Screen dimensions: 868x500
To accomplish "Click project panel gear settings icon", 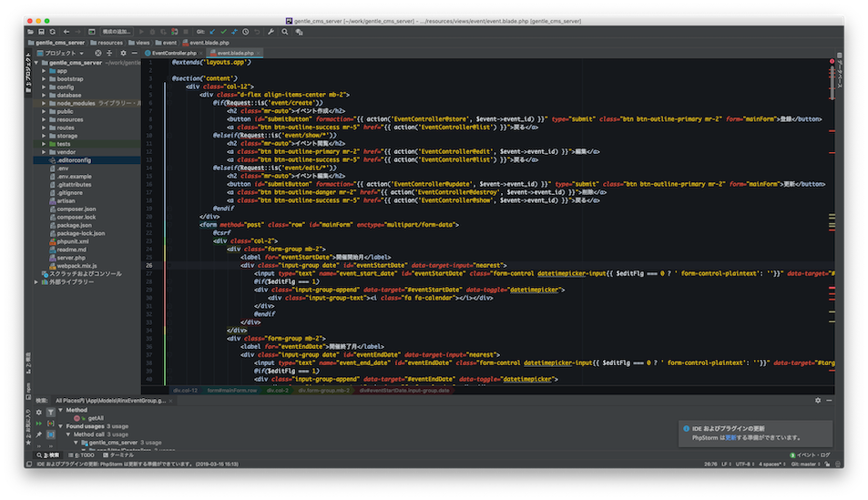I will coord(123,53).
